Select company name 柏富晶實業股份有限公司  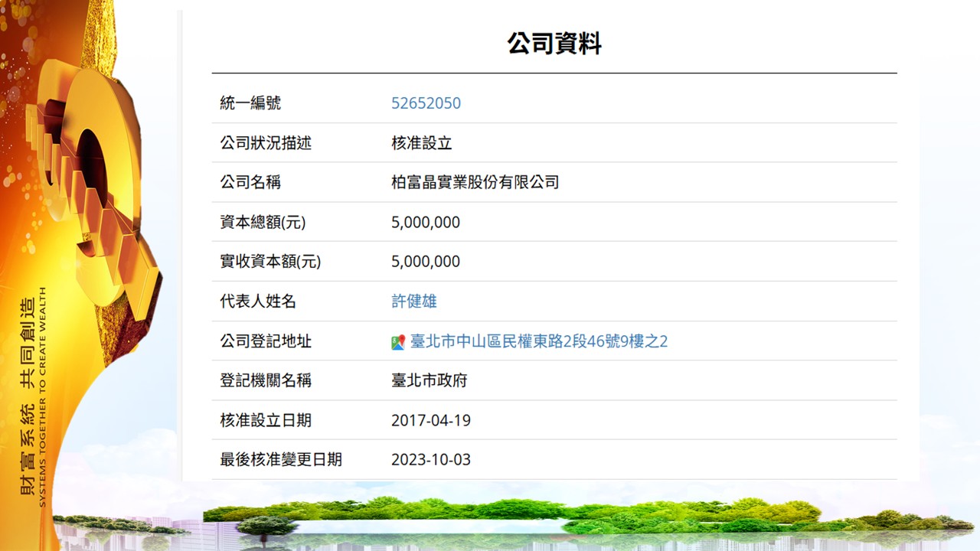point(475,182)
